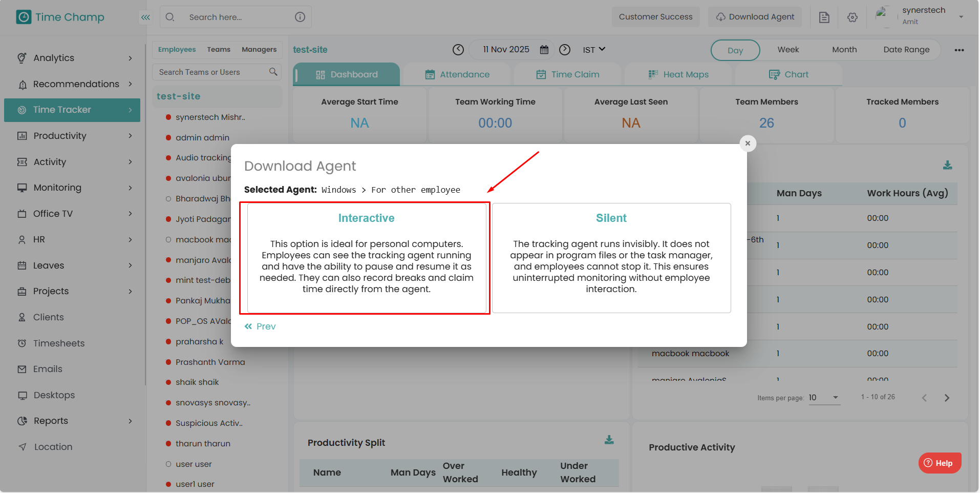Open the Time Tracker menu

pyautogui.click(x=72, y=110)
